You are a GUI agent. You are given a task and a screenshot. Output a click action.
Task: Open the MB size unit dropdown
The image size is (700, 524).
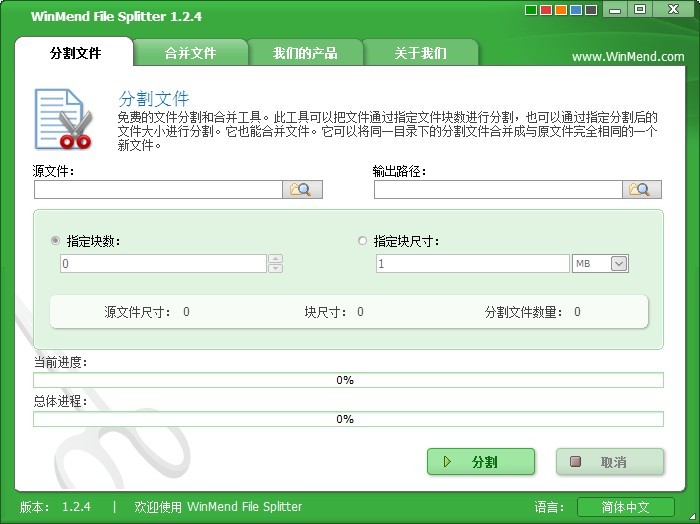click(618, 264)
